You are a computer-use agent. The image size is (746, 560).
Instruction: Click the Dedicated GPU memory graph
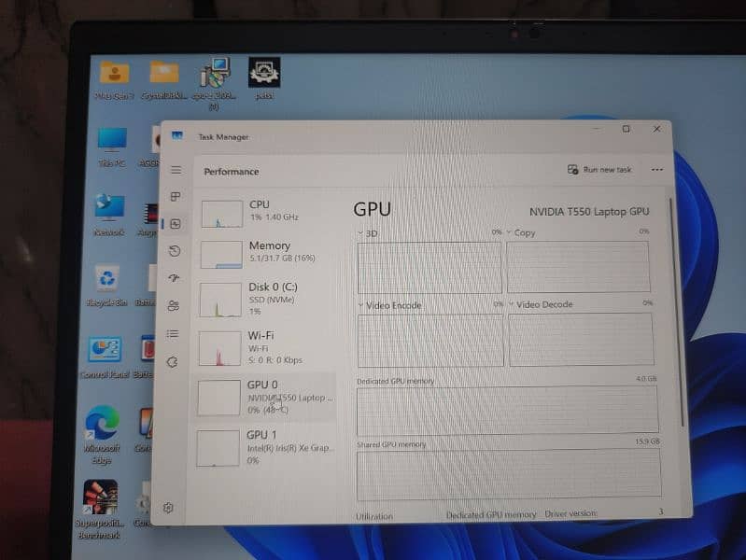point(508,410)
